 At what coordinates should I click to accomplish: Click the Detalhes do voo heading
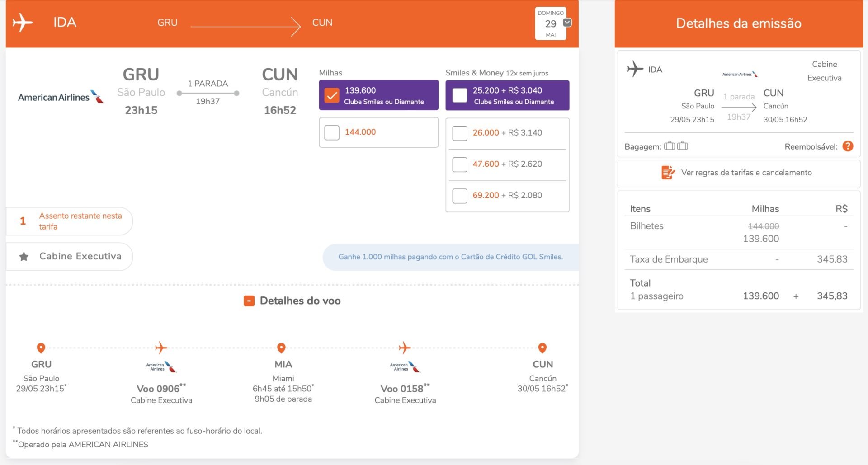tap(300, 301)
